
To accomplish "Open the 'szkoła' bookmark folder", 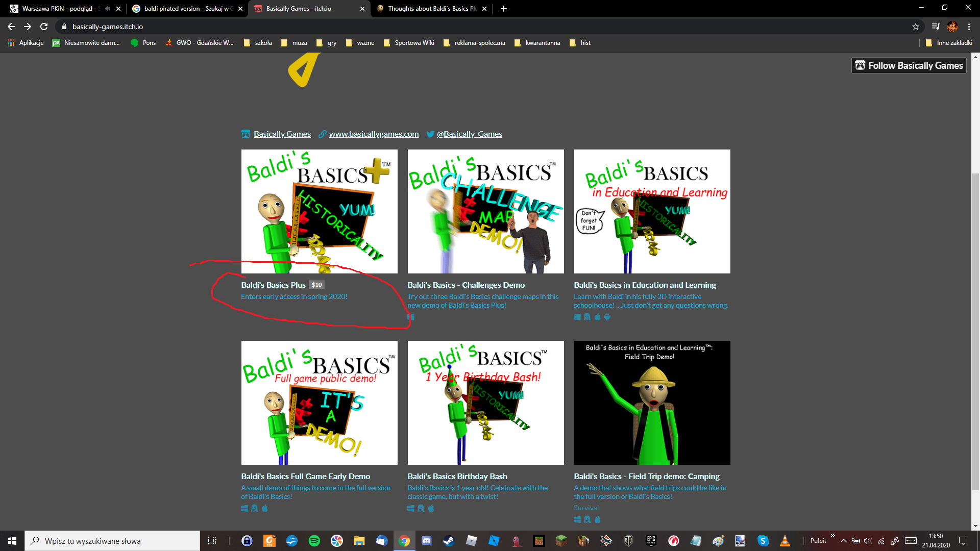I will pos(258,43).
